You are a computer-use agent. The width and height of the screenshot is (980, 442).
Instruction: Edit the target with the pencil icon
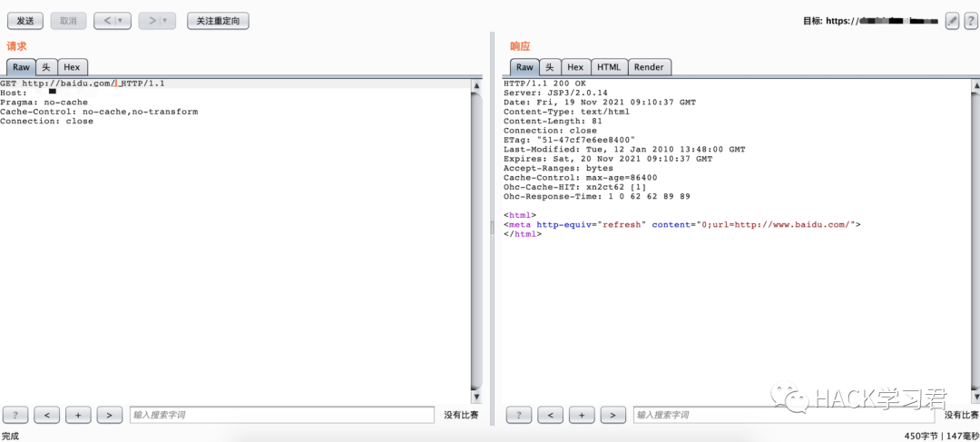[952, 21]
